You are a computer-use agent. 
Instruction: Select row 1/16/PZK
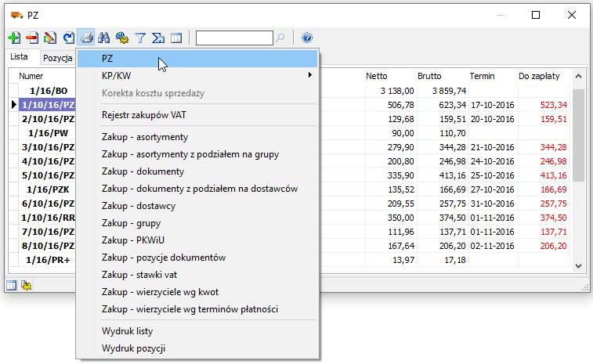(48, 189)
